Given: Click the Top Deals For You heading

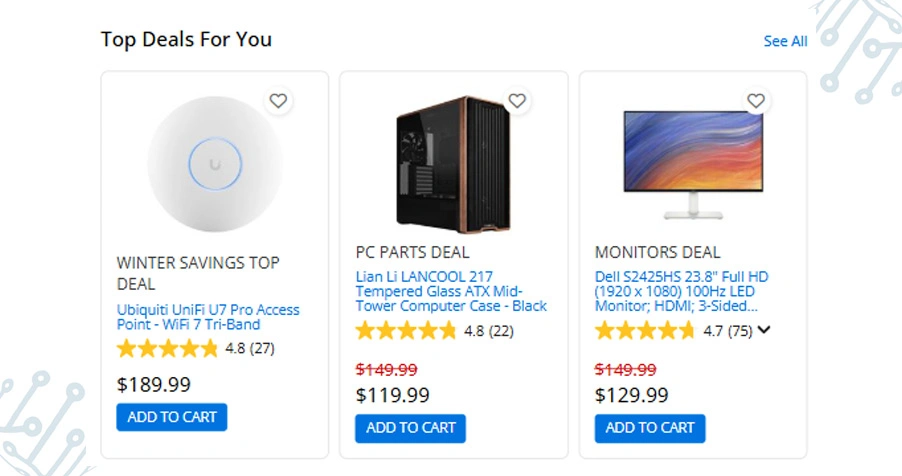Looking at the screenshot, I should [x=186, y=40].
